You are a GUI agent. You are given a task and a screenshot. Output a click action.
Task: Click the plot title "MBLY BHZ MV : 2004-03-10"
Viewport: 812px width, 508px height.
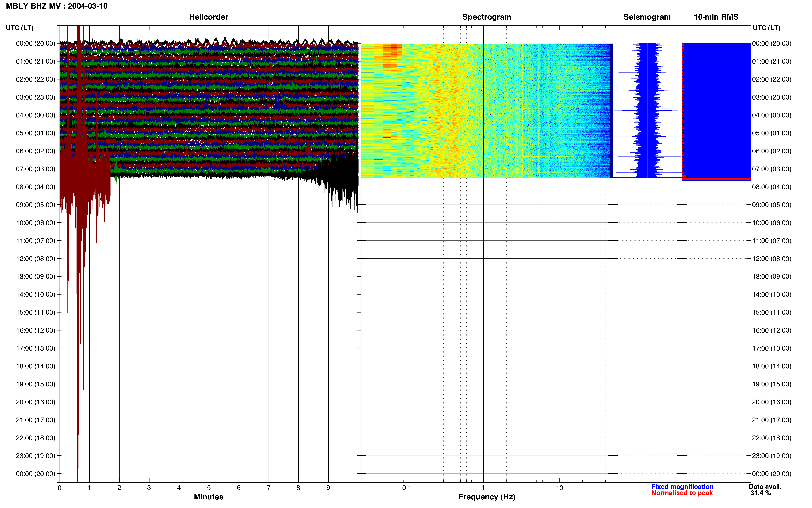point(57,6)
